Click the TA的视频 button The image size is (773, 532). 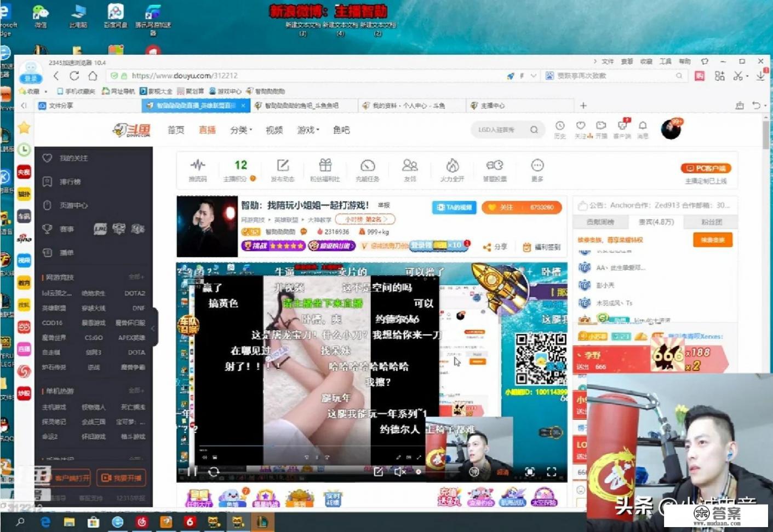(454, 207)
